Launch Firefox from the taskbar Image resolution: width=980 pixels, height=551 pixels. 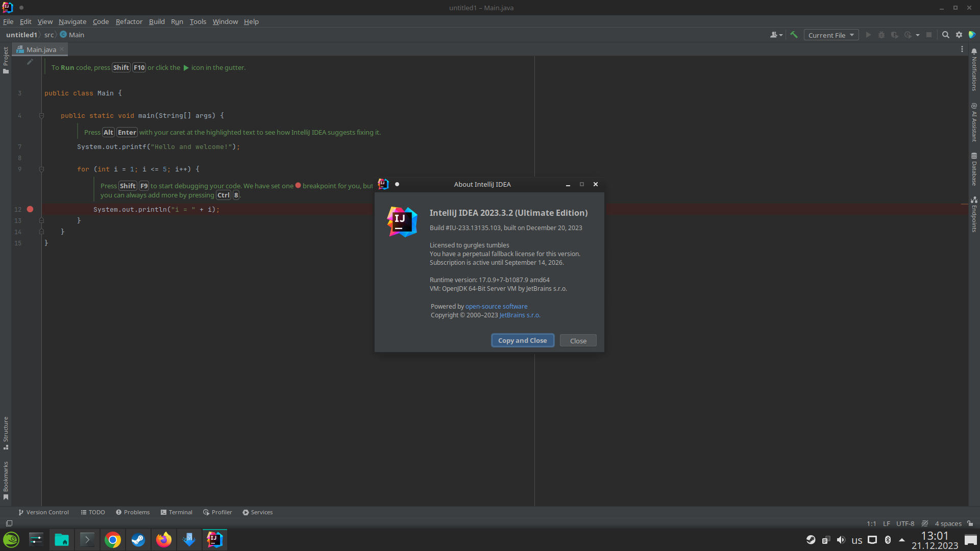coord(164,540)
